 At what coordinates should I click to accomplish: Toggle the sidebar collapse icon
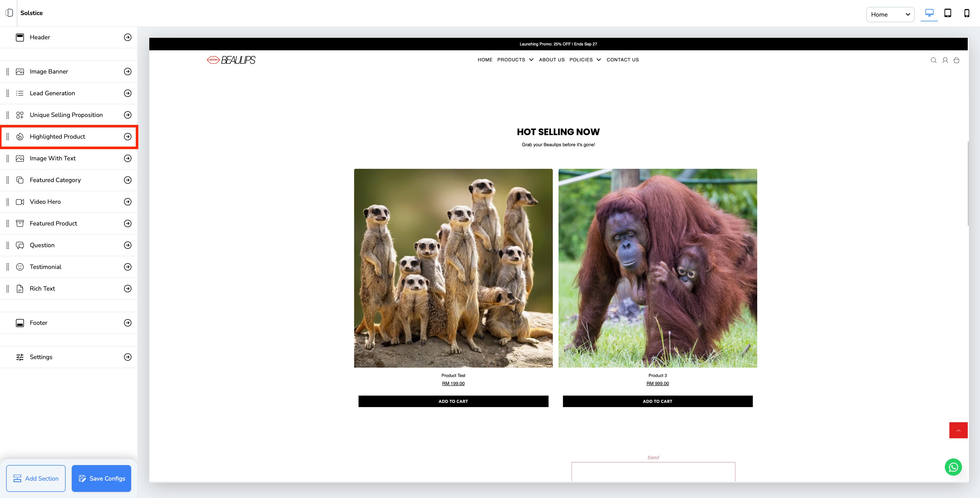pyautogui.click(x=9, y=13)
